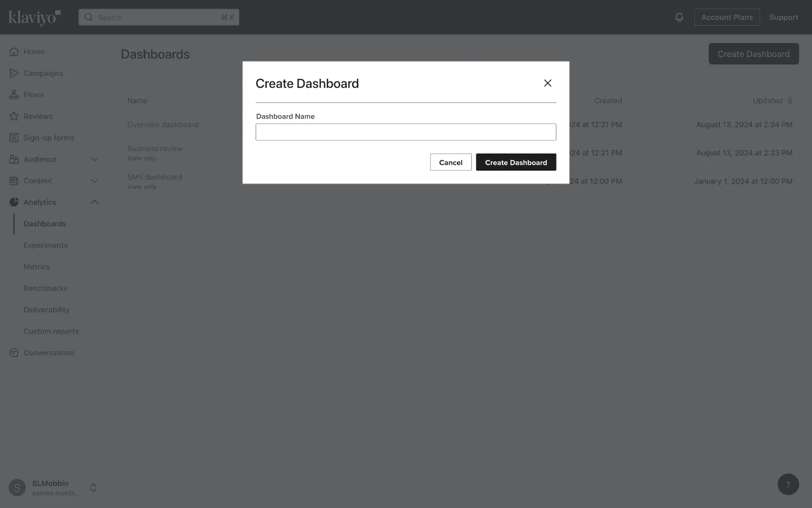This screenshot has height=508, width=812.
Task: Open Experiments under Analytics
Action: (x=46, y=245)
